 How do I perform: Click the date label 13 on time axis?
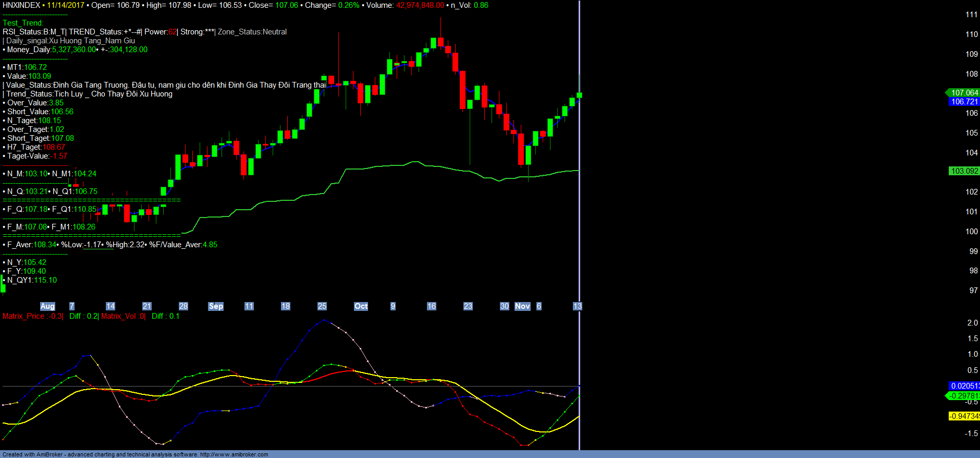point(577,306)
